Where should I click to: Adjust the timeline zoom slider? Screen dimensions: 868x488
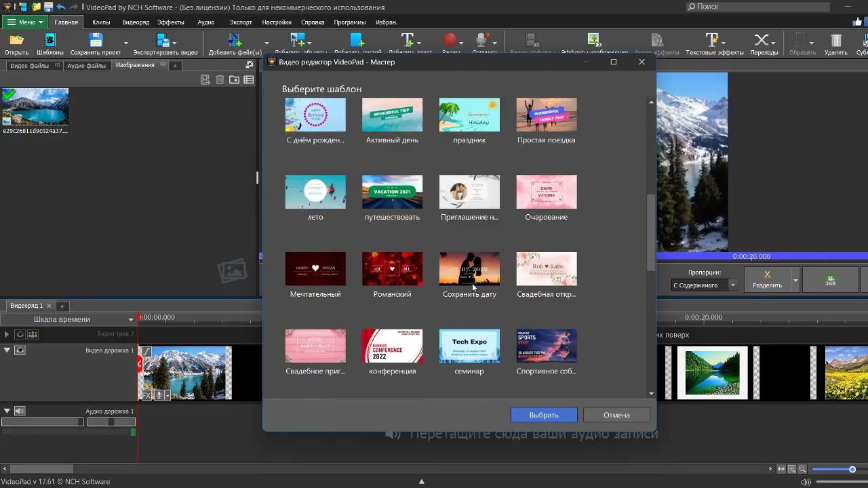(852, 469)
